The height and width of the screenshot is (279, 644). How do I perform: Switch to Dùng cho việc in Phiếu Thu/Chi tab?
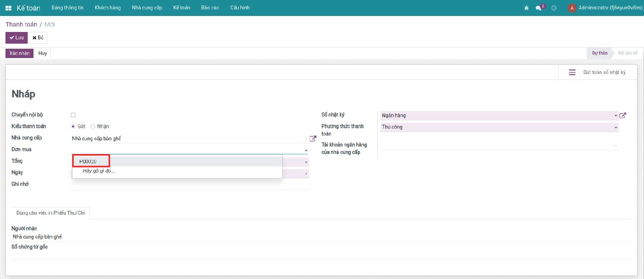(x=51, y=213)
